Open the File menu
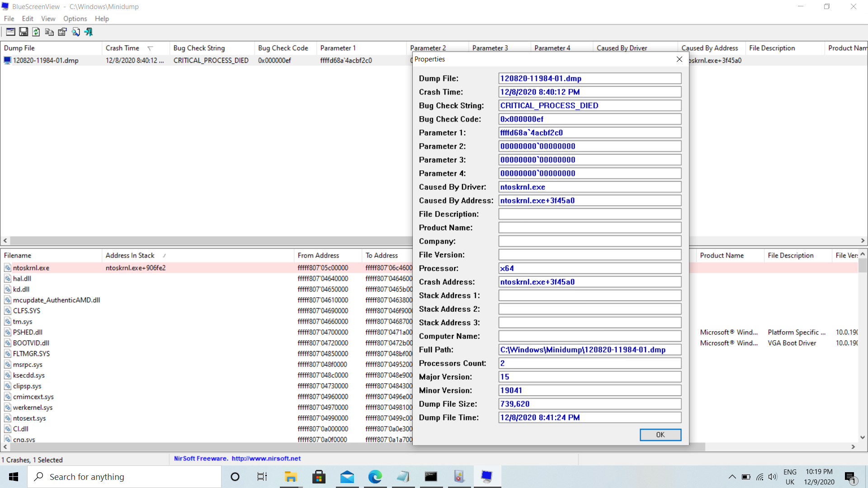868x488 pixels. (9, 19)
